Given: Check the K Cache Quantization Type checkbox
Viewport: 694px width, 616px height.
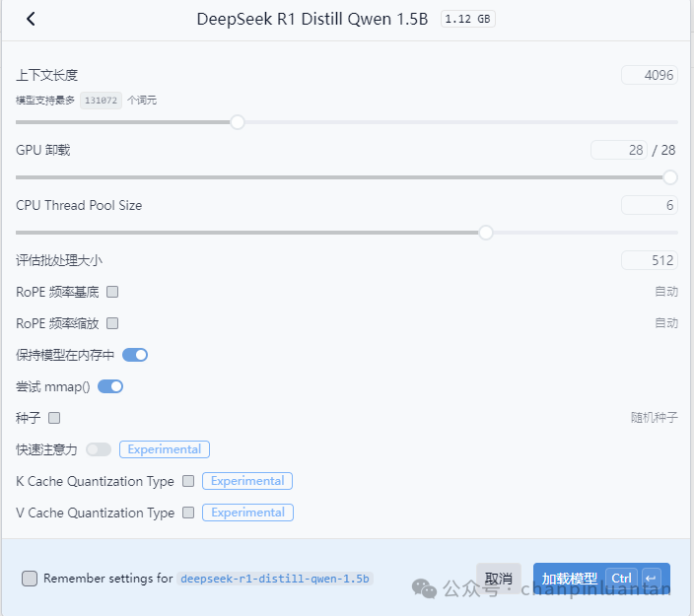Looking at the screenshot, I should tap(188, 481).
